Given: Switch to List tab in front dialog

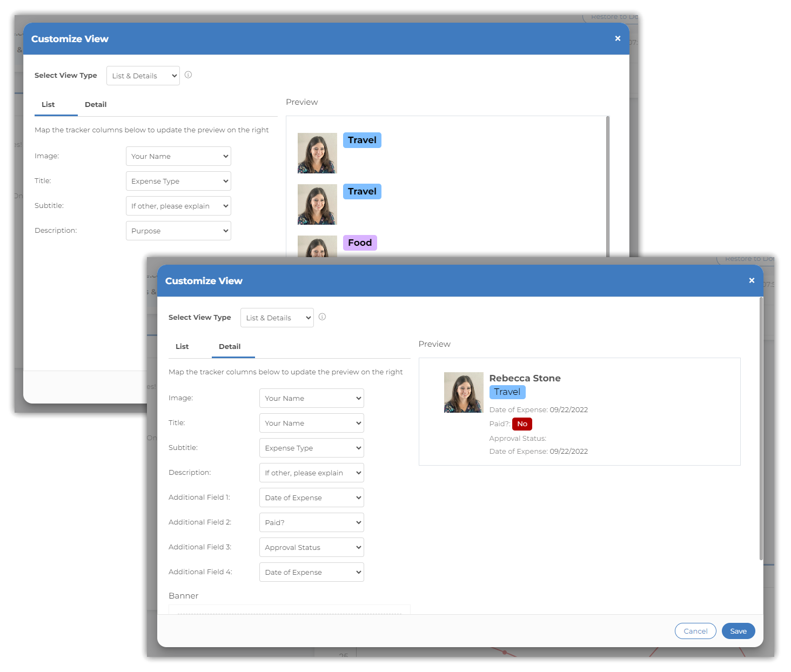Looking at the screenshot, I should (182, 346).
